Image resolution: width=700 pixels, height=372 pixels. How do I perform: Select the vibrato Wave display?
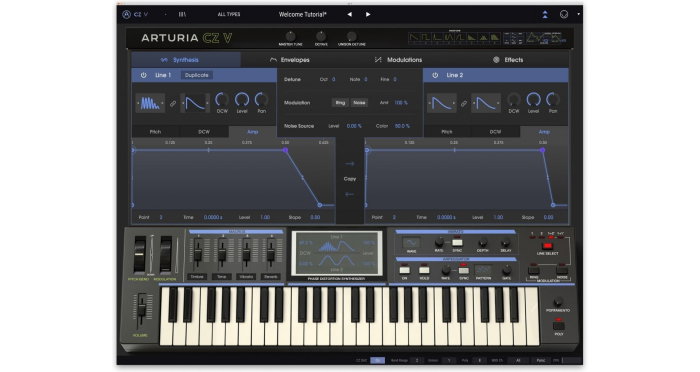pos(411,243)
